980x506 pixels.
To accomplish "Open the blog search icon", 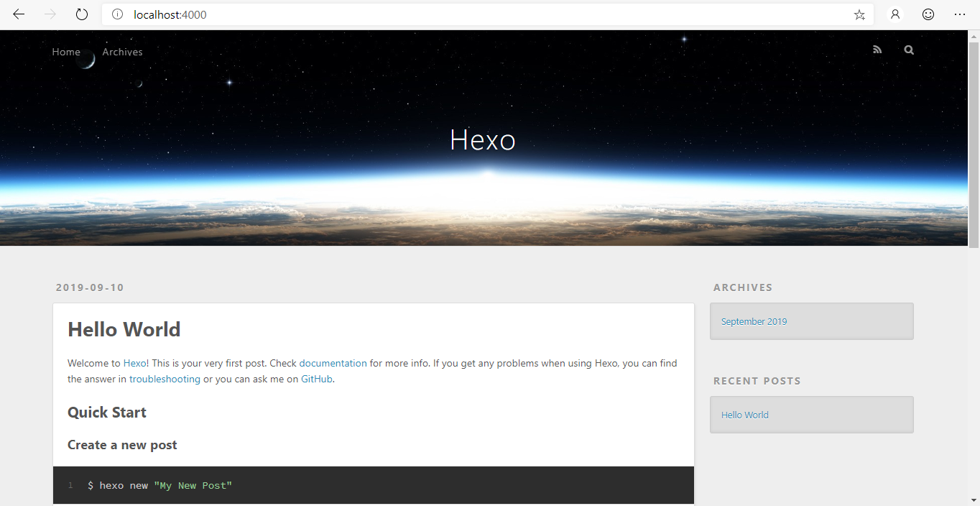I will (x=909, y=50).
